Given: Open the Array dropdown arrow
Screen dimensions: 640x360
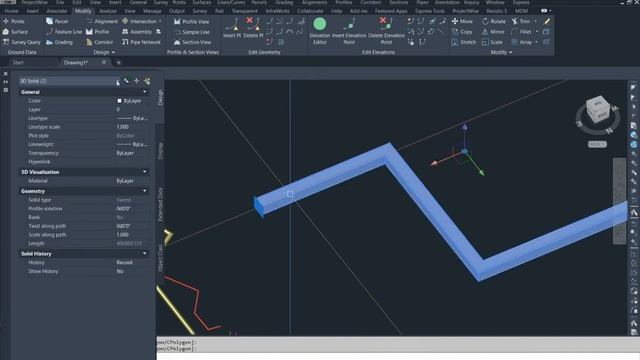Looking at the screenshot, I should [536, 42].
